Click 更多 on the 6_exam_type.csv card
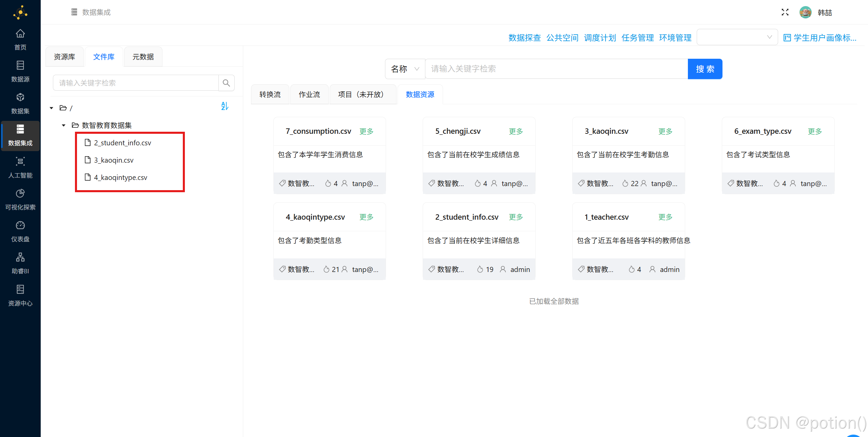 [815, 131]
